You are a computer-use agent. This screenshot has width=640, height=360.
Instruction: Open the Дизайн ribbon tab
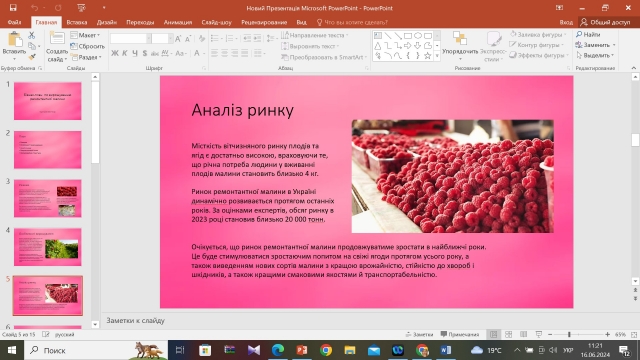click(107, 22)
